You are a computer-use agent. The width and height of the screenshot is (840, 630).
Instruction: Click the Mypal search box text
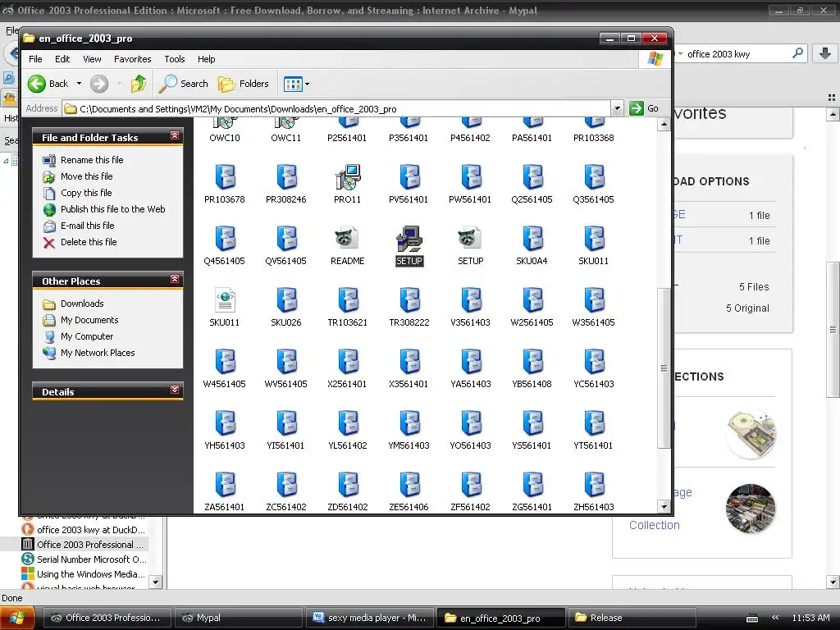(x=719, y=53)
